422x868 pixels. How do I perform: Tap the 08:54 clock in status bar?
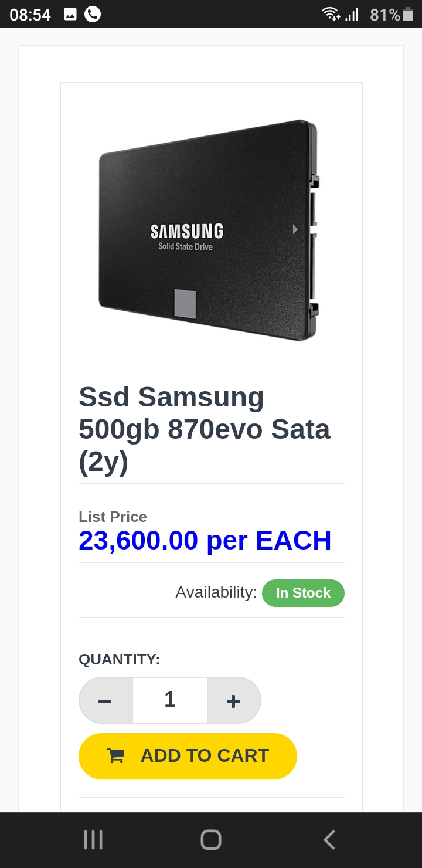click(x=30, y=15)
